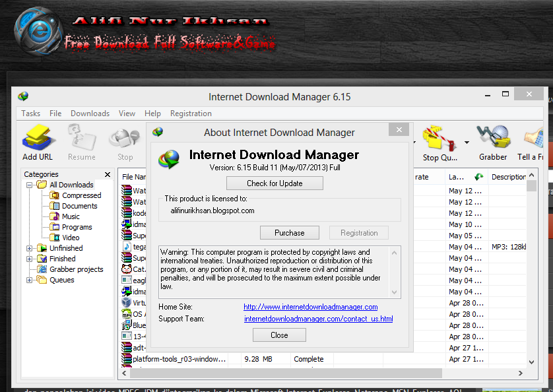This screenshot has width=553, height=392.
Task: Click the Virtu VirtualBox file icon
Action: click(127, 302)
